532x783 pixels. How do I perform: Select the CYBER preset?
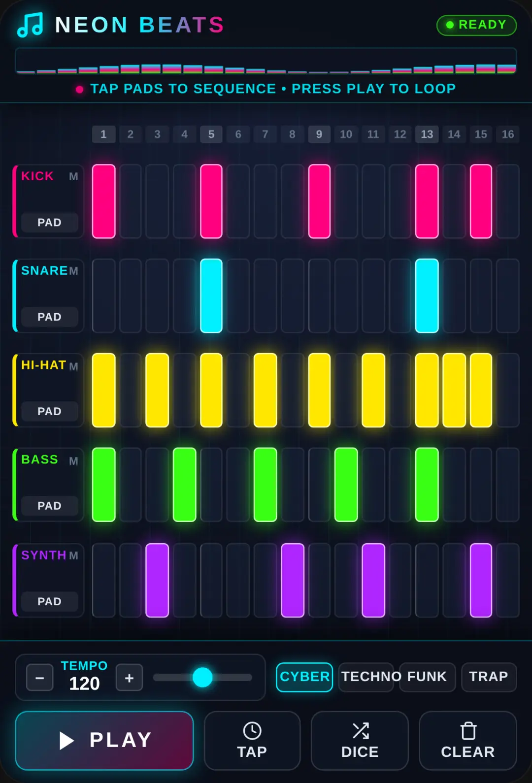(x=304, y=677)
